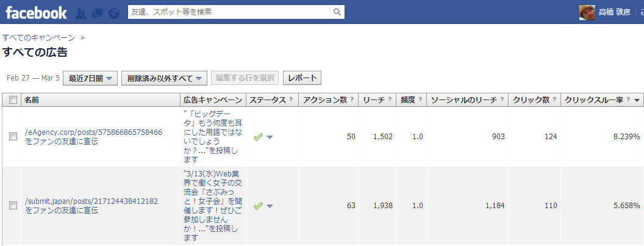The image size is (644, 246).
Task: Open the すべてのキャンペーン breadcrumb link
Action: 38,37
